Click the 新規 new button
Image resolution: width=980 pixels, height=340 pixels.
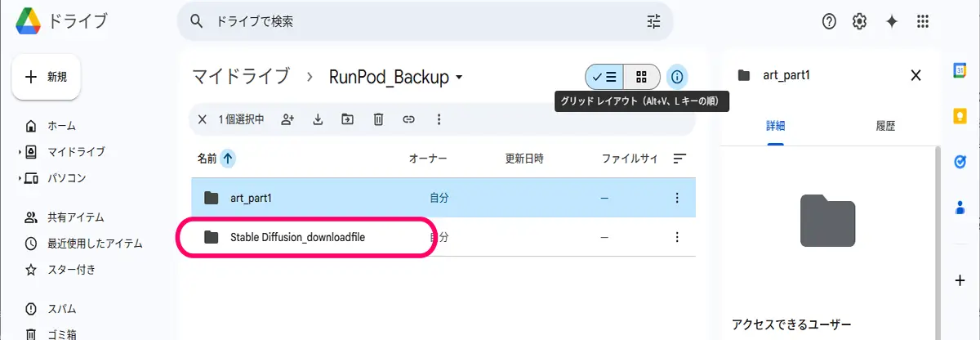click(46, 77)
